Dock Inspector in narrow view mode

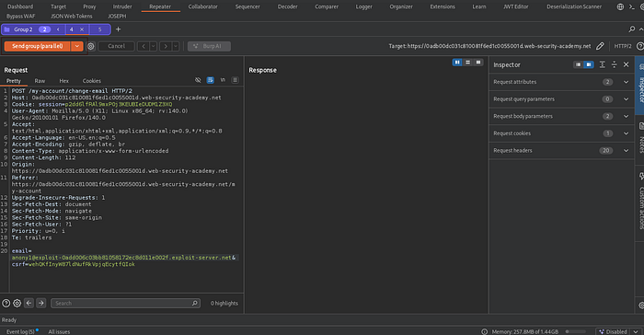[578, 64]
